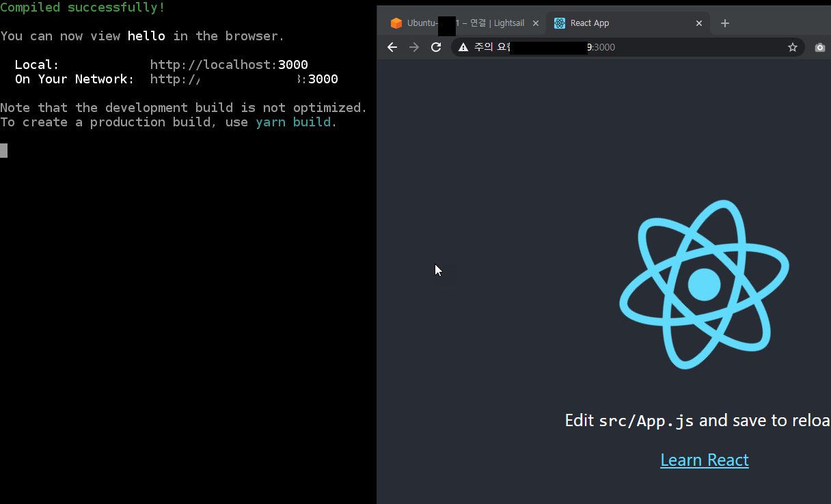Reload the React App page

pos(436,47)
